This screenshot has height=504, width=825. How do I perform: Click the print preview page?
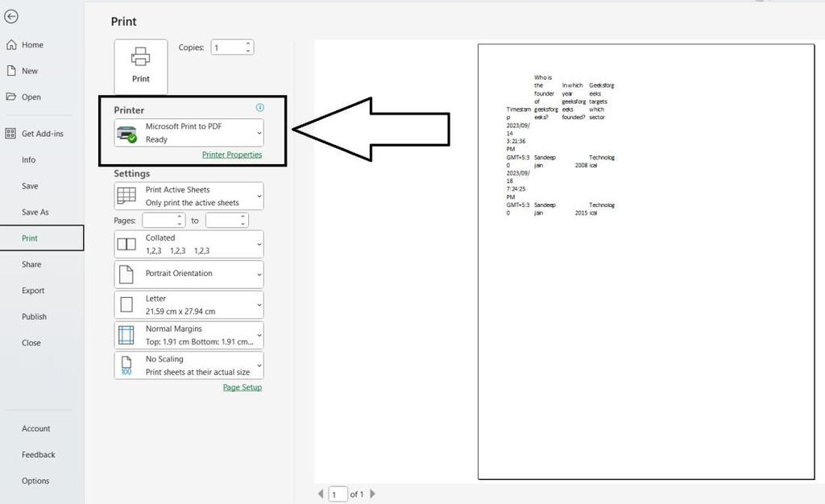click(x=646, y=262)
